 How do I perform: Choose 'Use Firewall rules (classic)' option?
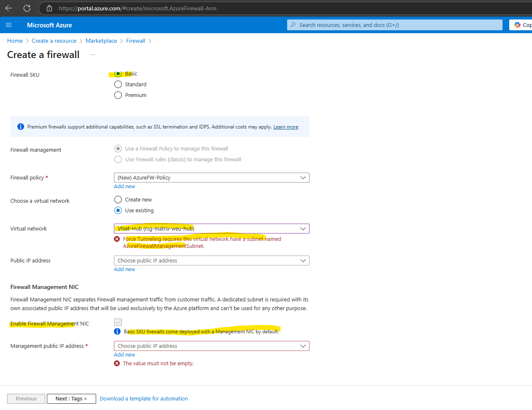tap(118, 159)
